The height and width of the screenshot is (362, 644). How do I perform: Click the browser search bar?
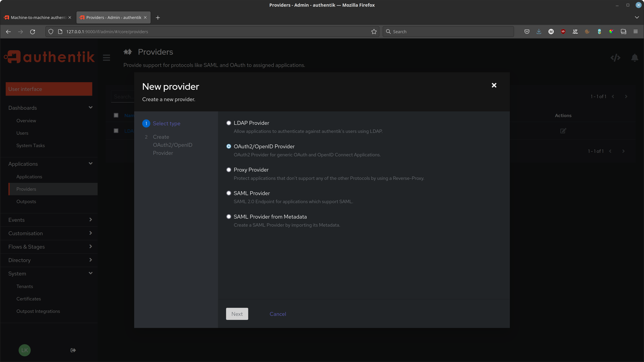click(x=447, y=32)
